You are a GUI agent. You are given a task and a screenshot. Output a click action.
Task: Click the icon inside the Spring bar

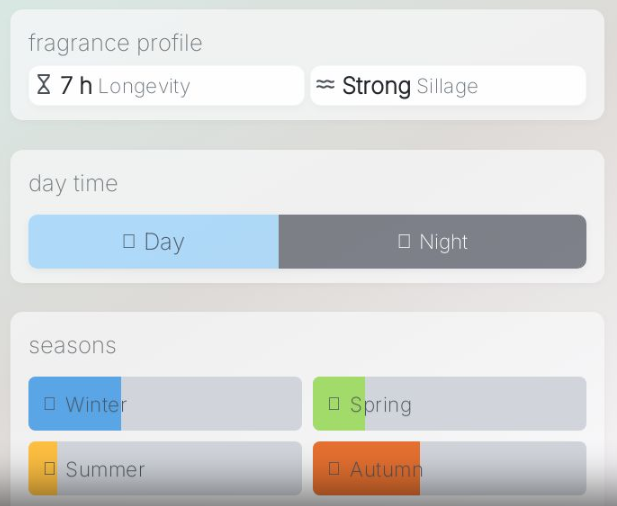click(x=334, y=404)
